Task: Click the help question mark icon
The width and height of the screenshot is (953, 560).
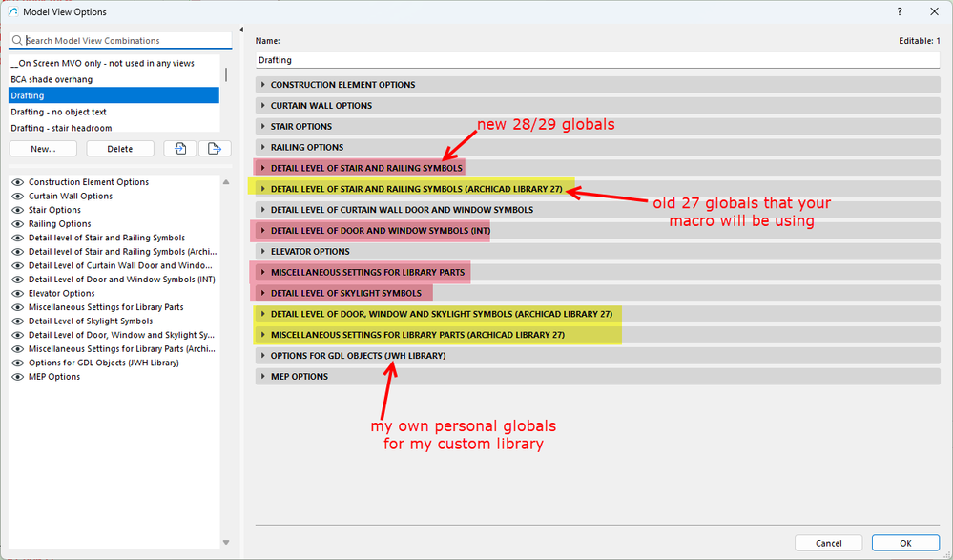Action: coord(900,11)
